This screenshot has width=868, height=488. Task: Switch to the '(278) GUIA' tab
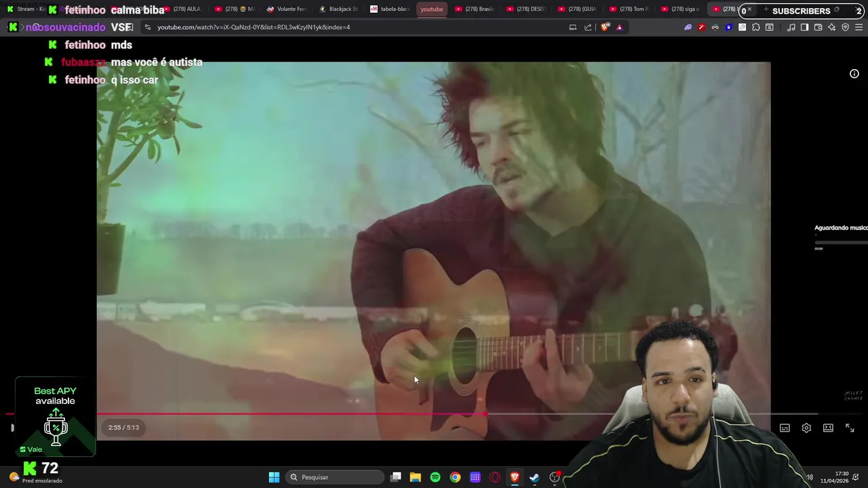pyautogui.click(x=578, y=9)
